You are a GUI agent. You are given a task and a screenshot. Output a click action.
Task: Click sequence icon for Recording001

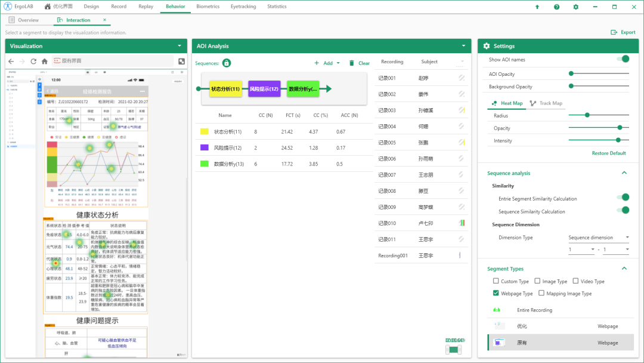460,256
